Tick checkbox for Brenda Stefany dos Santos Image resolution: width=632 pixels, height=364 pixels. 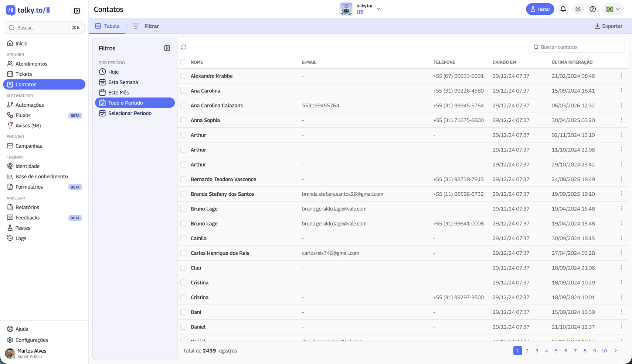click(183, 194)
